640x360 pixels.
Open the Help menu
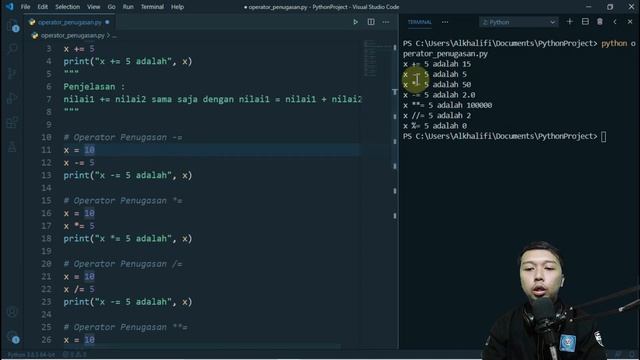[x=177, y=7]
